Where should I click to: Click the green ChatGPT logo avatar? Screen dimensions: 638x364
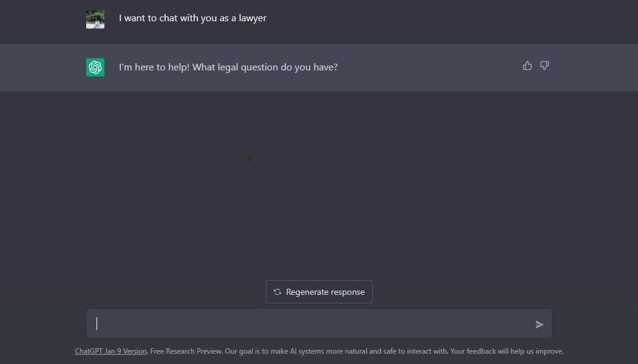[95, 67]
